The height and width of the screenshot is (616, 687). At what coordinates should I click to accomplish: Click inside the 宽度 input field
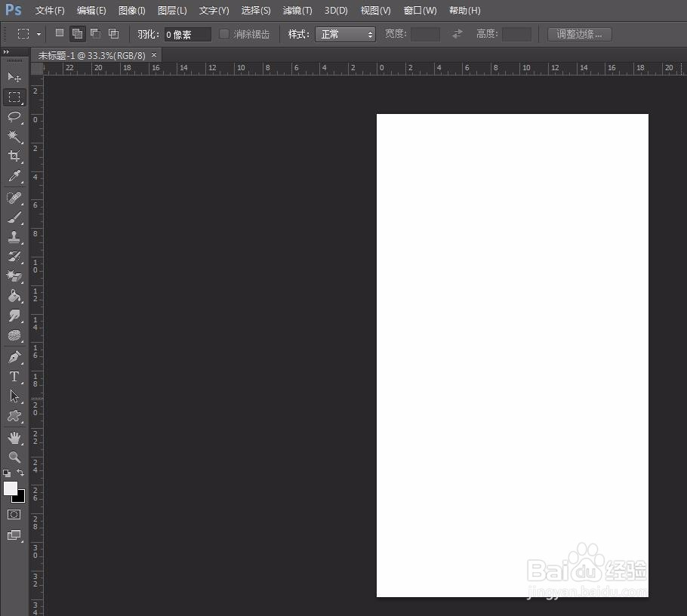point(424,33)
